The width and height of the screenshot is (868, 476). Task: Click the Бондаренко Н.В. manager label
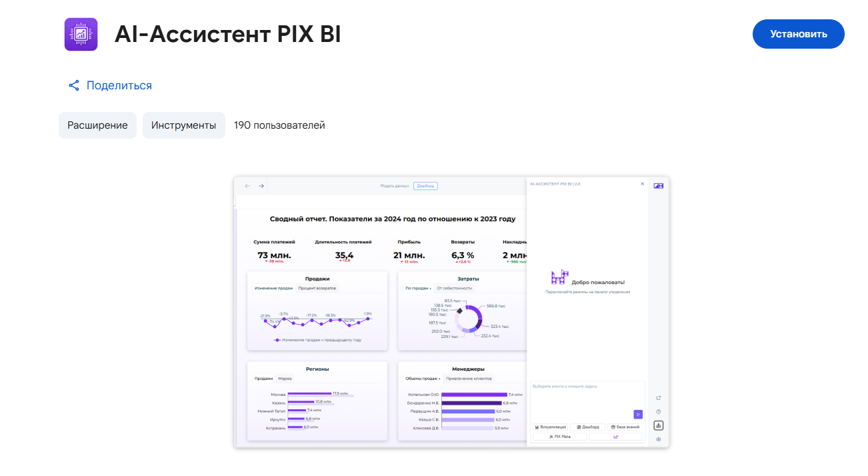point(423,403)
